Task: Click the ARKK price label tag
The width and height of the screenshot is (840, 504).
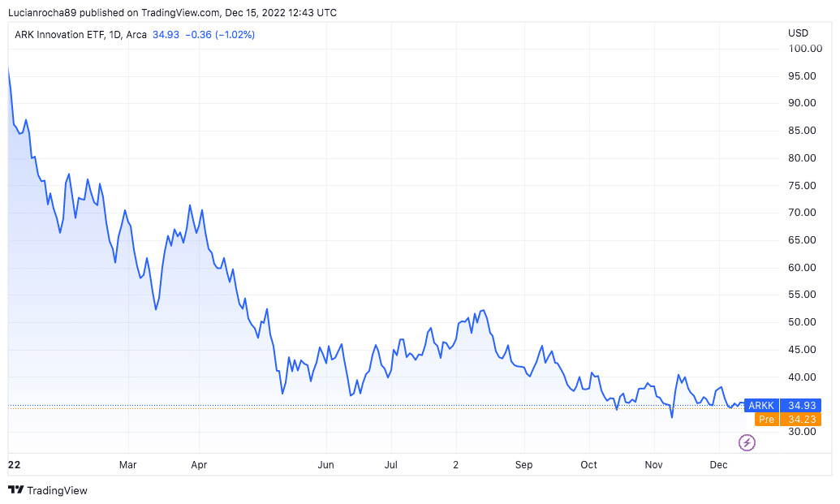Action: [x=761, y=406]
